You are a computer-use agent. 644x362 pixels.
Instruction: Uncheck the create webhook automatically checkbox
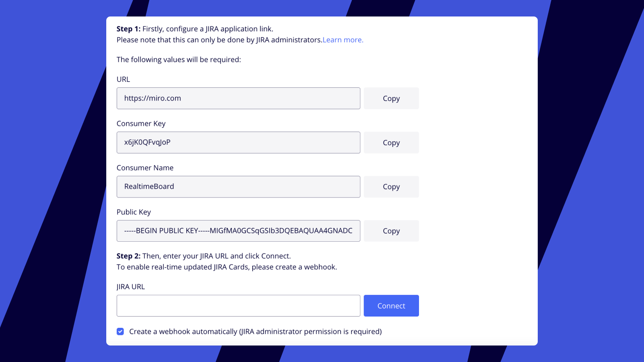point(120,331)
